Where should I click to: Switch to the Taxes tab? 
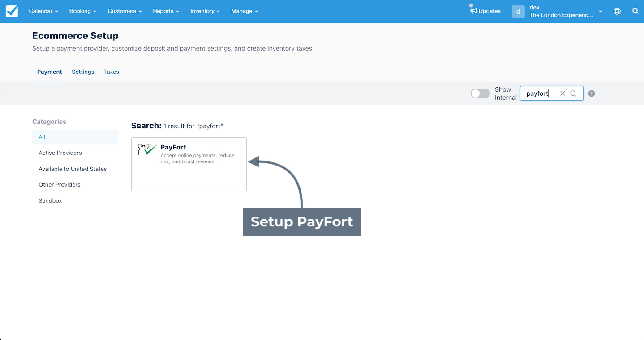[112, 72]
